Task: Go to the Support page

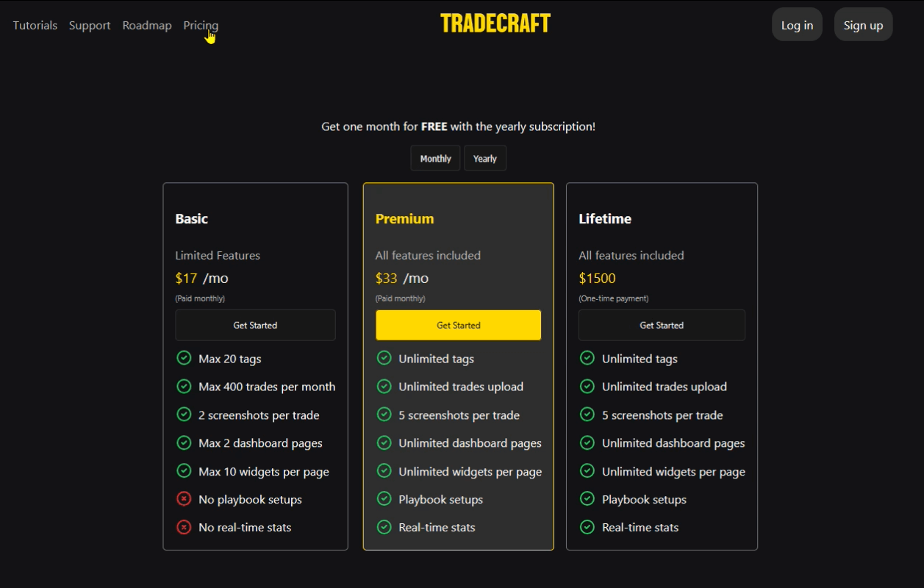Action: point(90,25)
